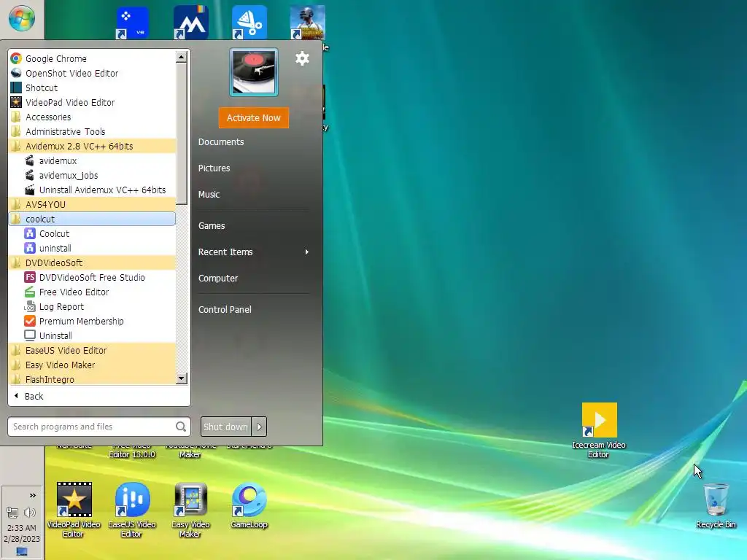Collapse the Avidemux 2.8 VC++ 64bits folder
Image resolution: width=747 pixels, height=560 pixels.
[x=93, y=146]
